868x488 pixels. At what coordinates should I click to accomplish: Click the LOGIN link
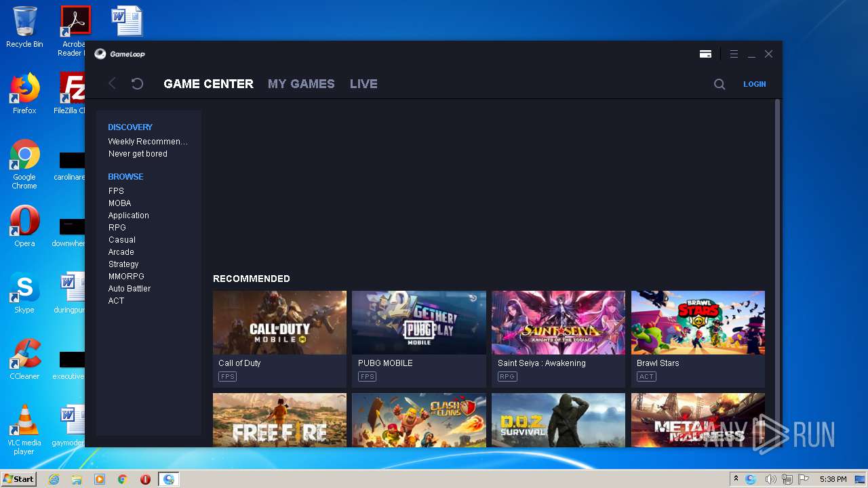click(754, 84)
